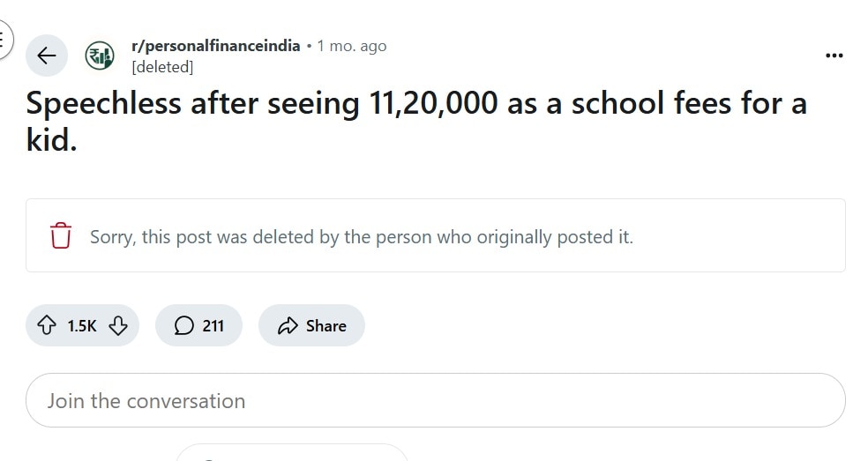Click the red trash can icon
Image resolution: width=868 pixels, height=461 pixels.
click(x=60, y=235)
